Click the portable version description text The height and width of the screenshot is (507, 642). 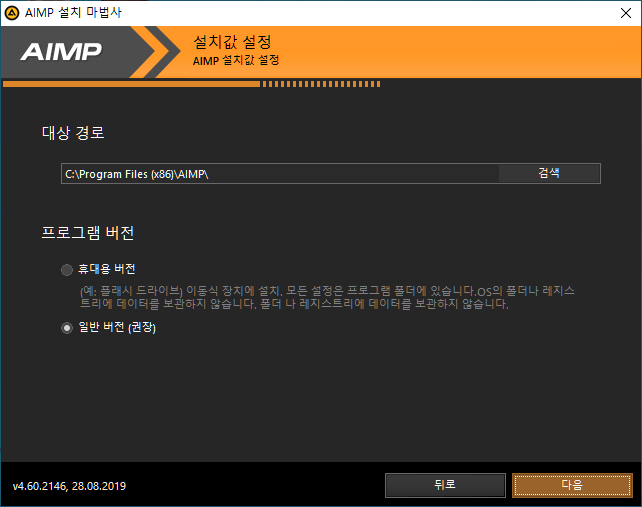tap(327, 297)
